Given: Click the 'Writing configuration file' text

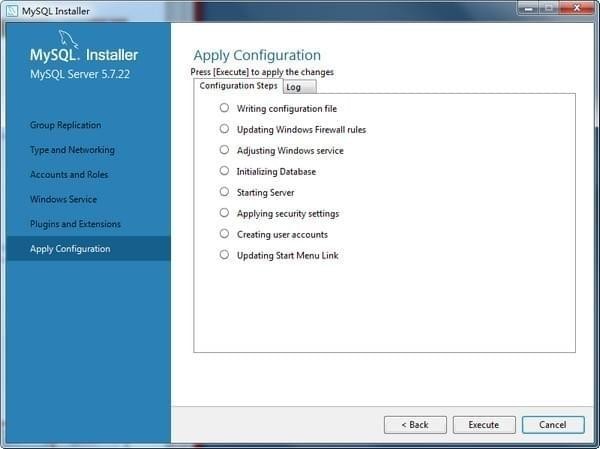Looking at the screenshot, I should click(x=287, y=109).
